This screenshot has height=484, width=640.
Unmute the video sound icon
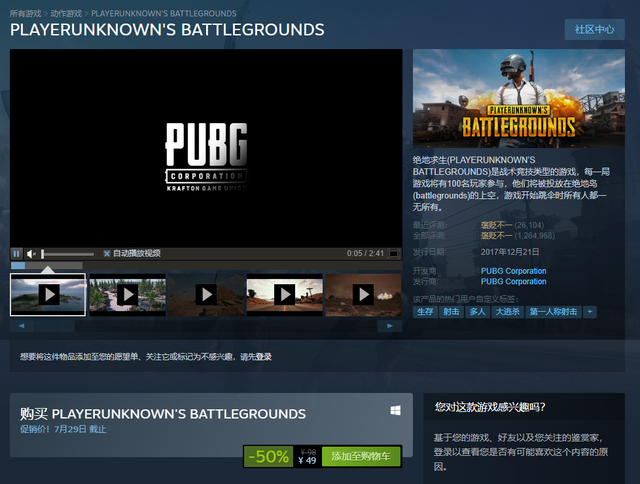[31, 254]
